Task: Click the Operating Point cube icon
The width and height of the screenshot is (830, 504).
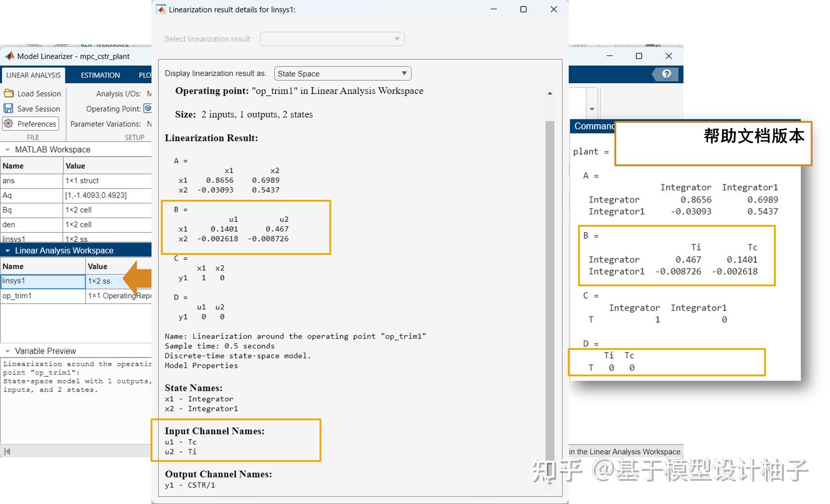Action: [147, 108]
